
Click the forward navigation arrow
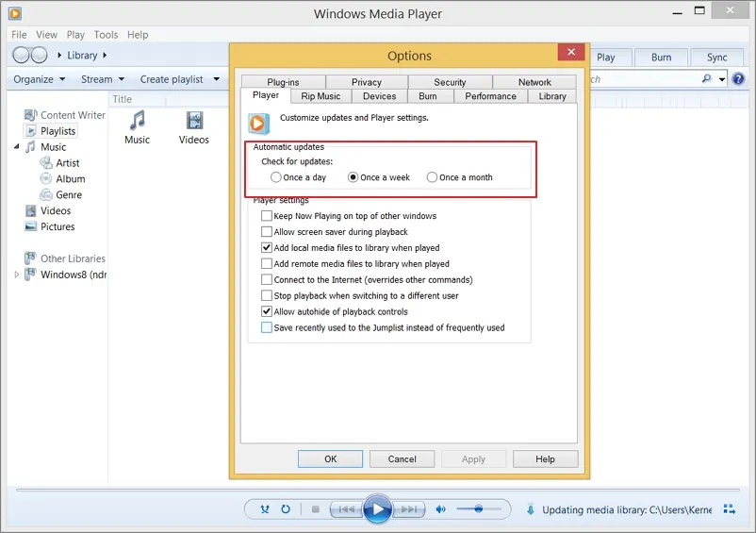coord(40,55)
